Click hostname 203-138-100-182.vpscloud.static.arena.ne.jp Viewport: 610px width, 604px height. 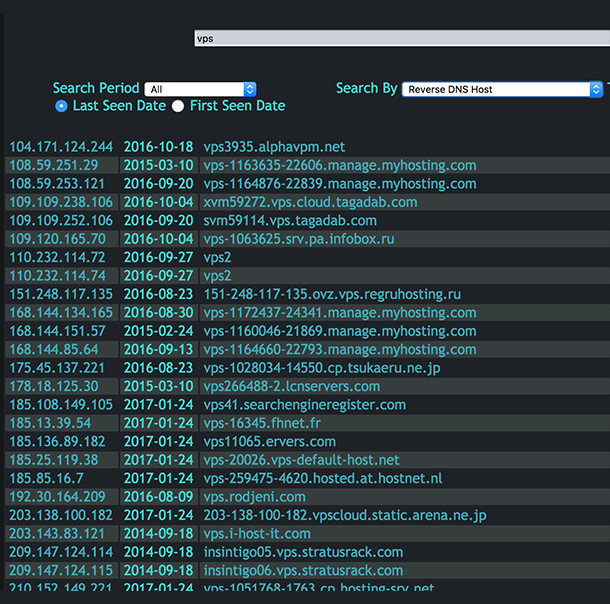coord(345,516)
